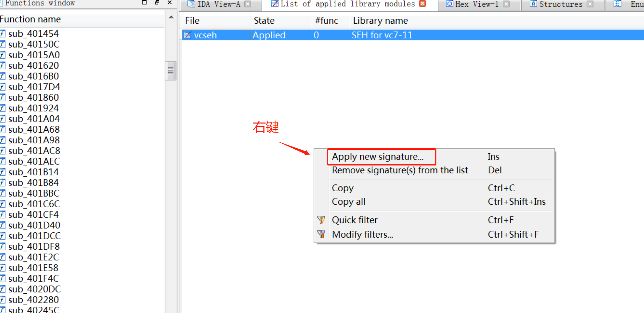Close the IDA View-A tab
Screen dimensions: 644x313
[247, 4]
